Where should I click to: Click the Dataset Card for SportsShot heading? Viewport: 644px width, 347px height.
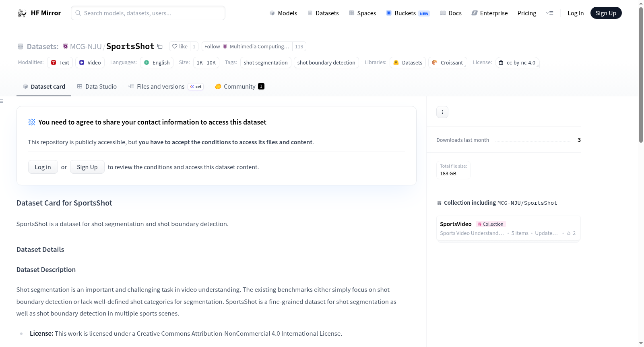coord(64,203)
